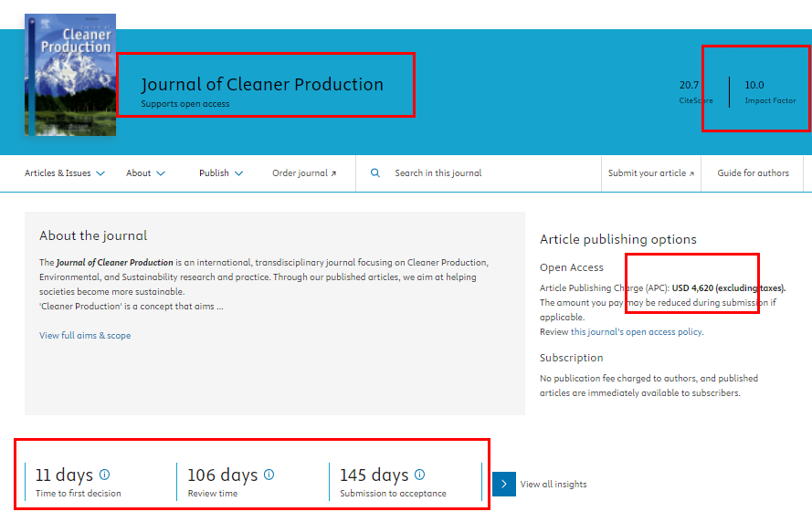This screenshot has height=522, width=812.
Task: View full aims & scope
Action: (85, 335)
